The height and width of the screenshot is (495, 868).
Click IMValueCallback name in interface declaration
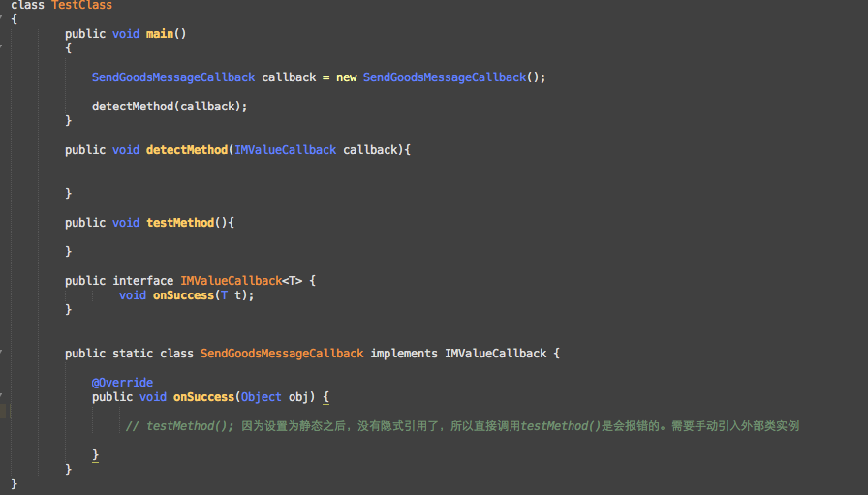232,281
